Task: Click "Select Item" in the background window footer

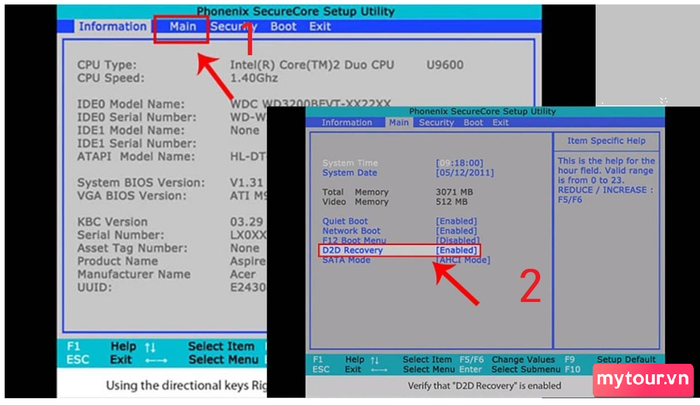Action: (x=221, y=347)
